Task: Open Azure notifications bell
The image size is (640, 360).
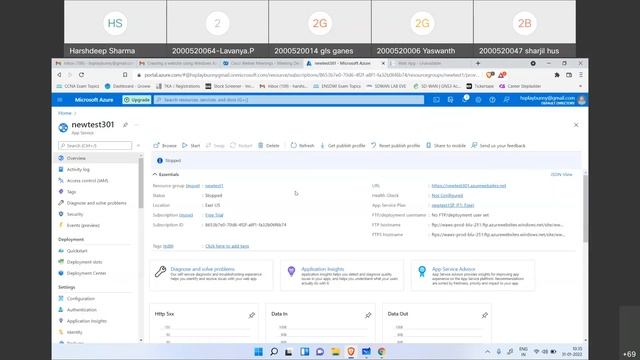Action: (x=464, y=100)
